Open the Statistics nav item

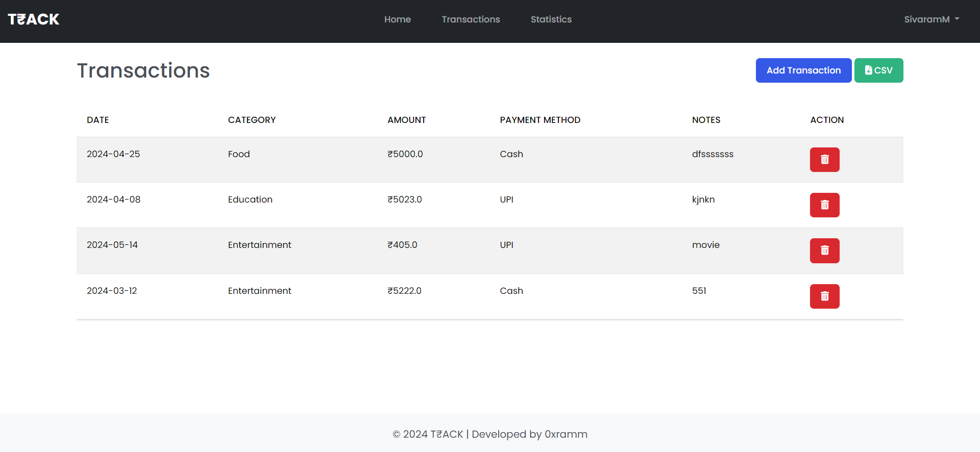551,19
